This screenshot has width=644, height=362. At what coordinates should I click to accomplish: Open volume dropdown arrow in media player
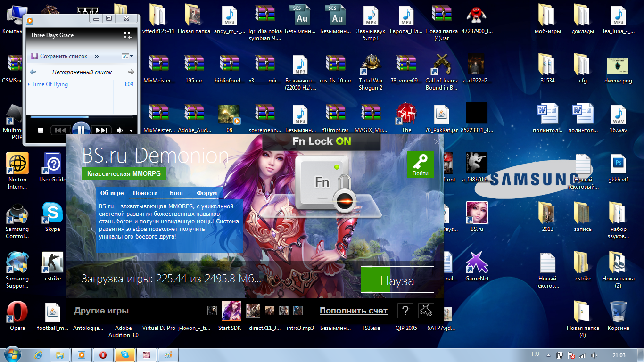(132, 131)
